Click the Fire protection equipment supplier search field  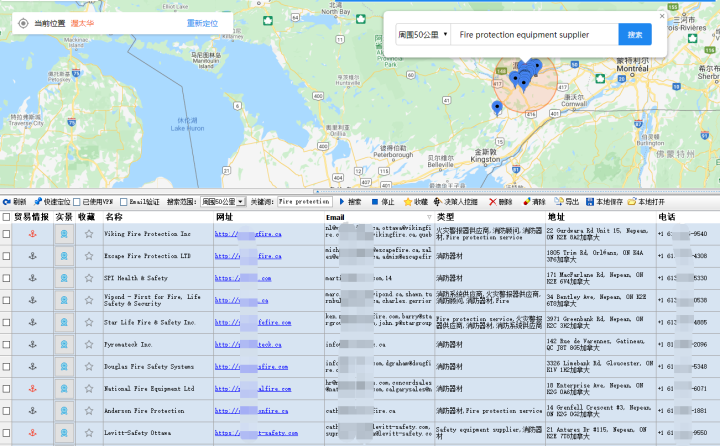(534, 34)
